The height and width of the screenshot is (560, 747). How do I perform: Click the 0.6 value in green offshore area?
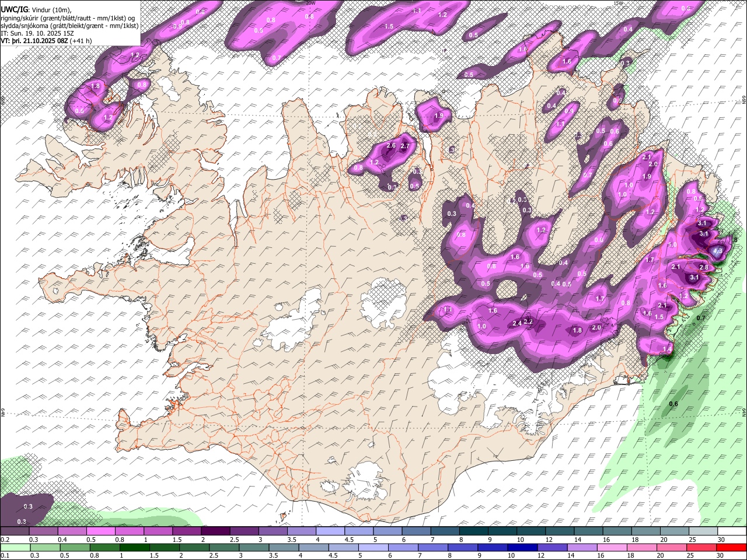[673, 404]
